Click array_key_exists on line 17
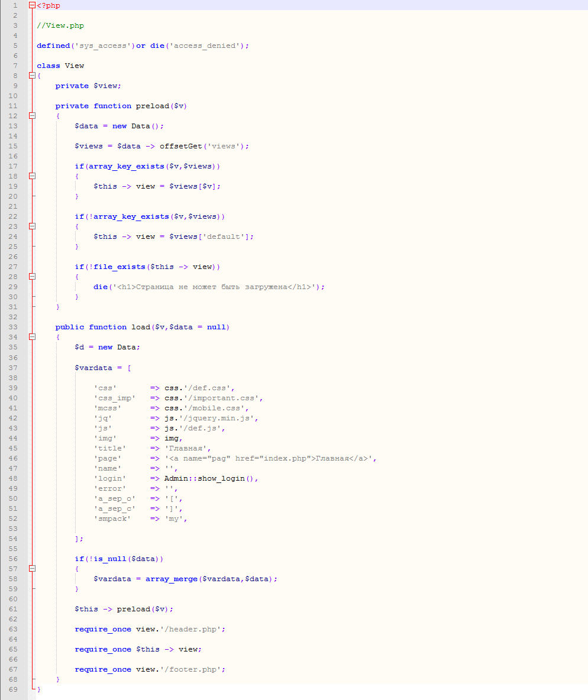 point(127,166)
